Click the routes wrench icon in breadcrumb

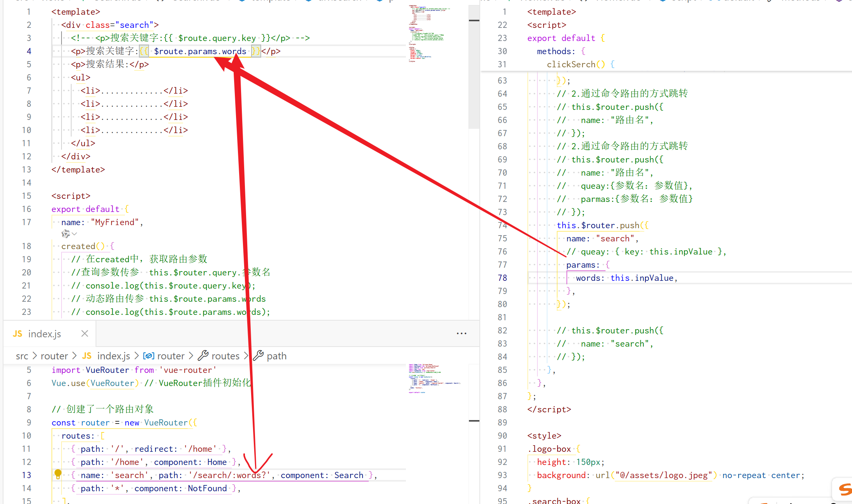point(203,355)
